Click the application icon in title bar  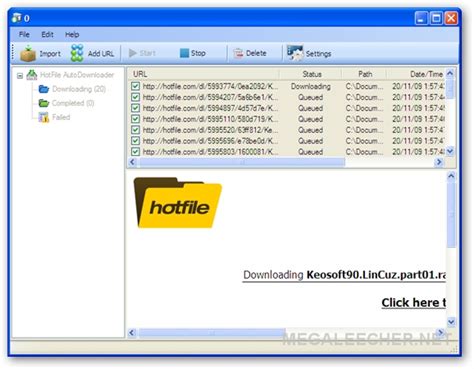click(16, 18)
